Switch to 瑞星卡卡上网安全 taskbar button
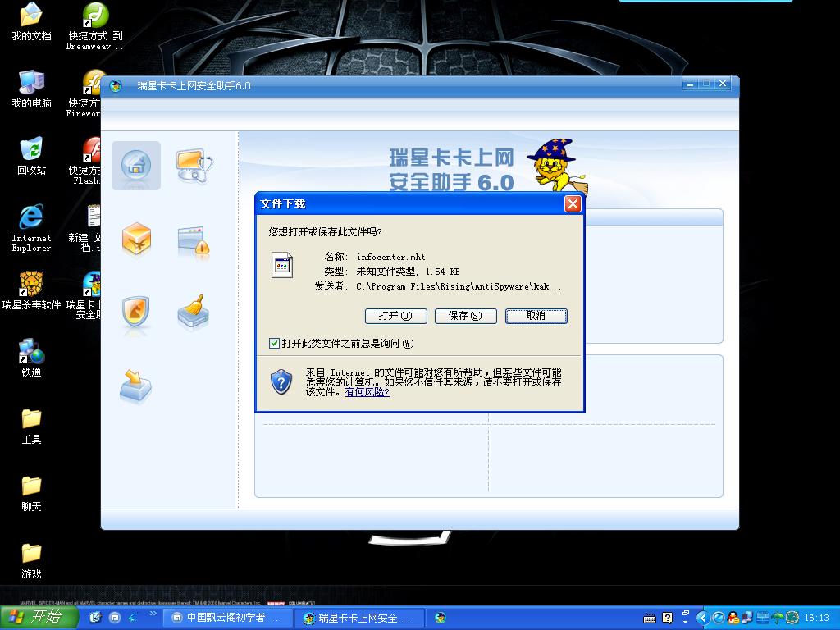This screenshot has width=840, height=630. click(x=359, y=618)
